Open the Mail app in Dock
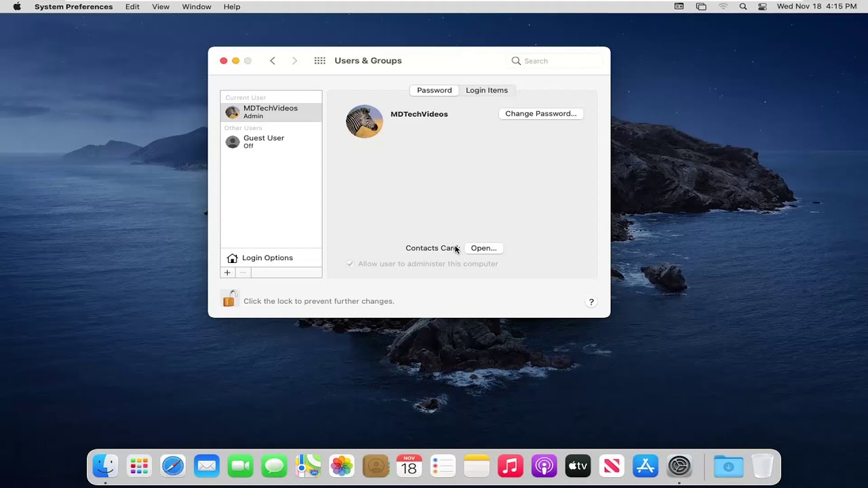 [207, 466]
